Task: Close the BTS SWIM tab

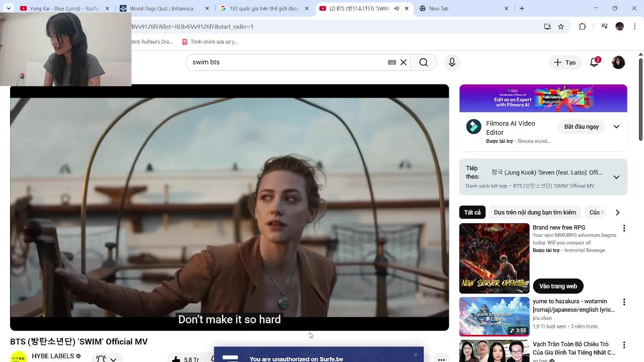Action: coord(407,9)
